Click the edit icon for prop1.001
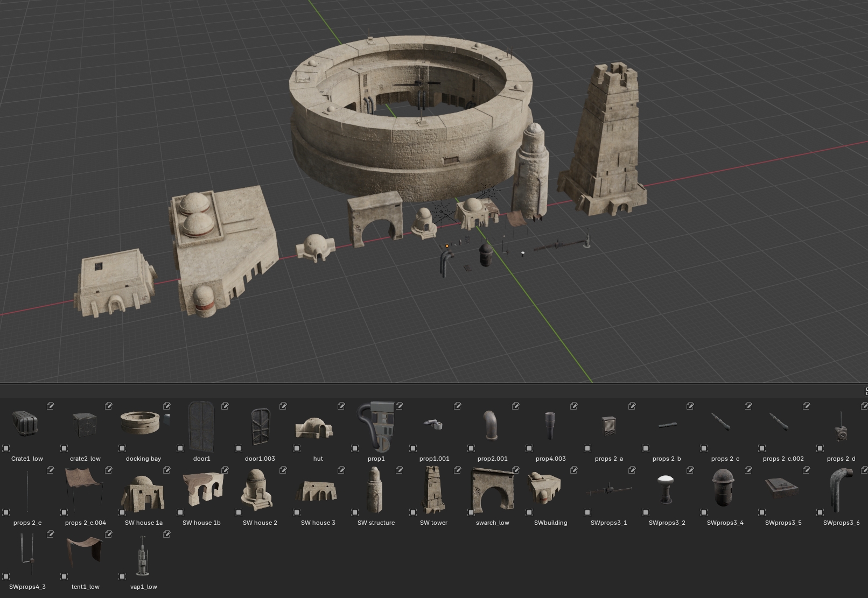 tap(458, 406)
